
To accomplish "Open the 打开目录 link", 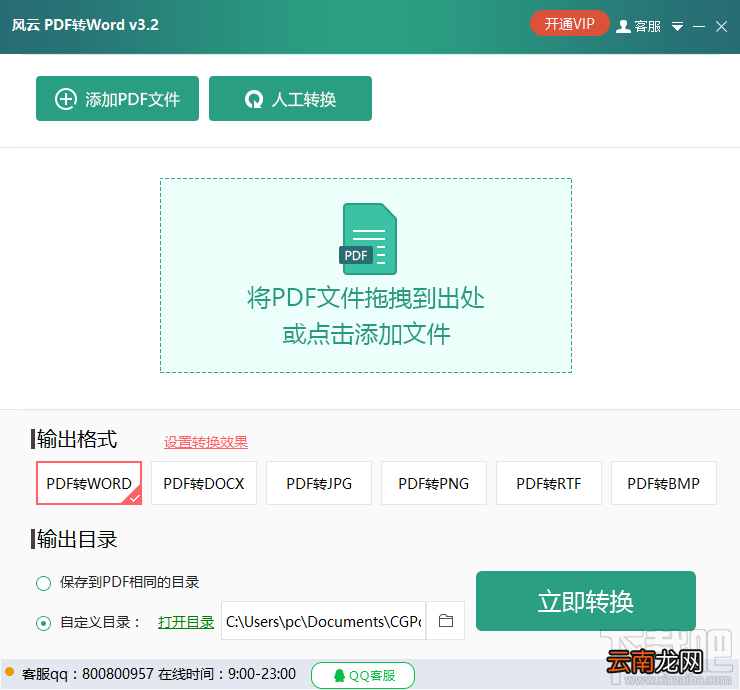I will click(186, 622).
